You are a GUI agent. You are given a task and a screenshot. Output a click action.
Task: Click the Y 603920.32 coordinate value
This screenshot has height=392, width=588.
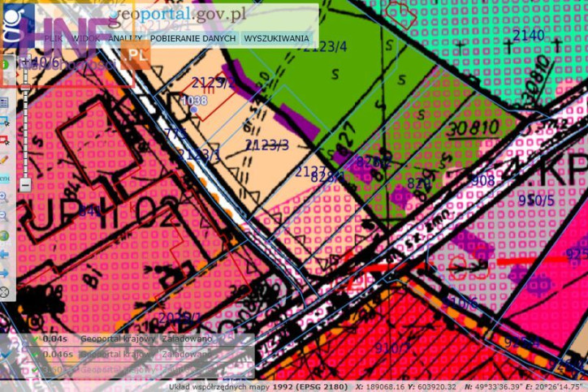(x=432, y=387)
